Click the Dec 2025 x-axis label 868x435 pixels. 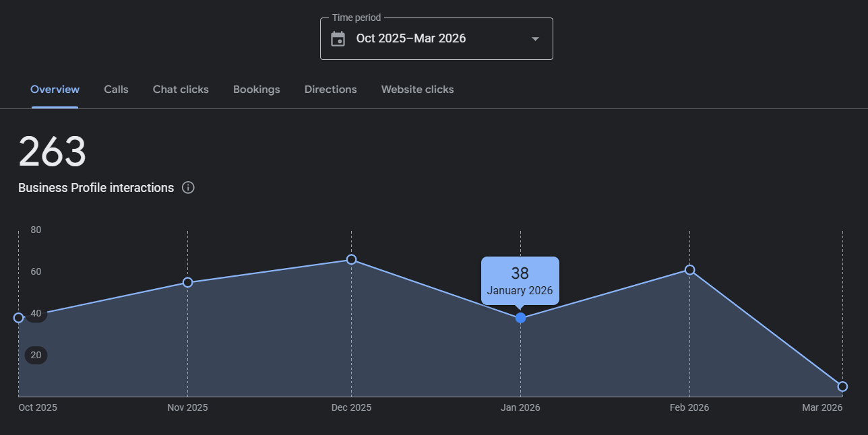351,408
